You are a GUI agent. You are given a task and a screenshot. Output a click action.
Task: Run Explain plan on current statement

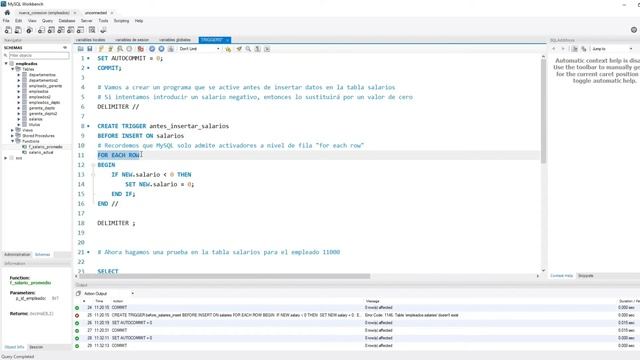click(120, 49)
